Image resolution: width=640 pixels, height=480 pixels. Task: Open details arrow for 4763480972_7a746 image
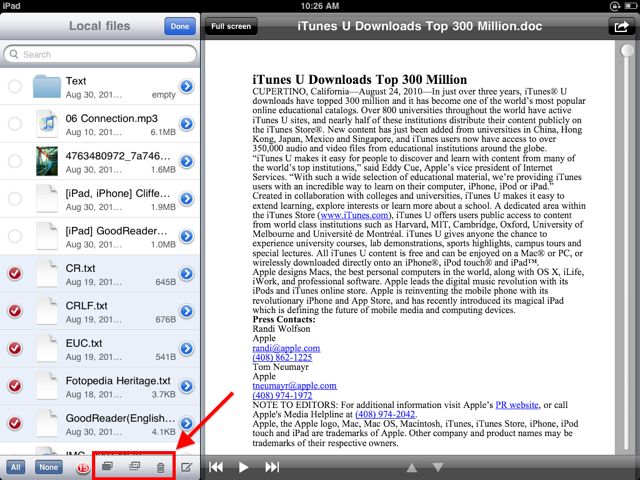tap(187, 161)
